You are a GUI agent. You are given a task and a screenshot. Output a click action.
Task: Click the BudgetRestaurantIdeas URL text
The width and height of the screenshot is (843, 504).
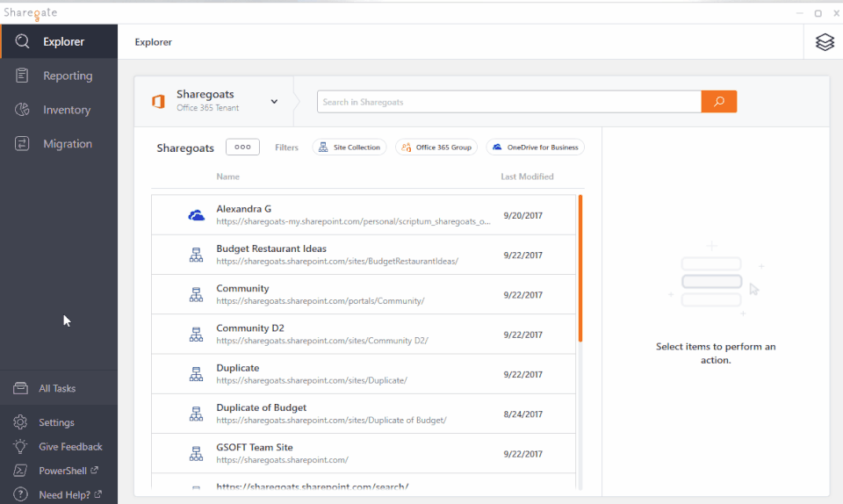[x=337, y=261]
